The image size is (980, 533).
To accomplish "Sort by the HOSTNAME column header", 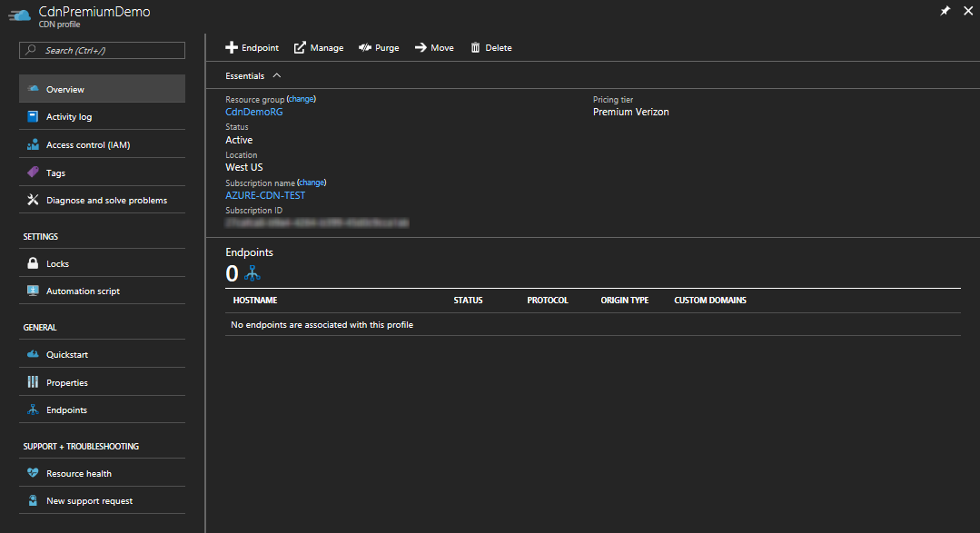I will [255, 300].
